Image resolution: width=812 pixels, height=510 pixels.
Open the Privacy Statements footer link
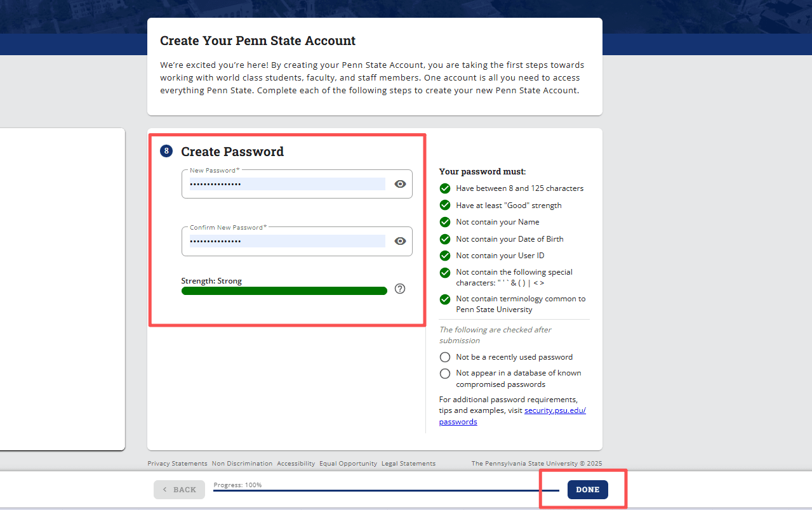pyautogui.click(x=177, y=464)
